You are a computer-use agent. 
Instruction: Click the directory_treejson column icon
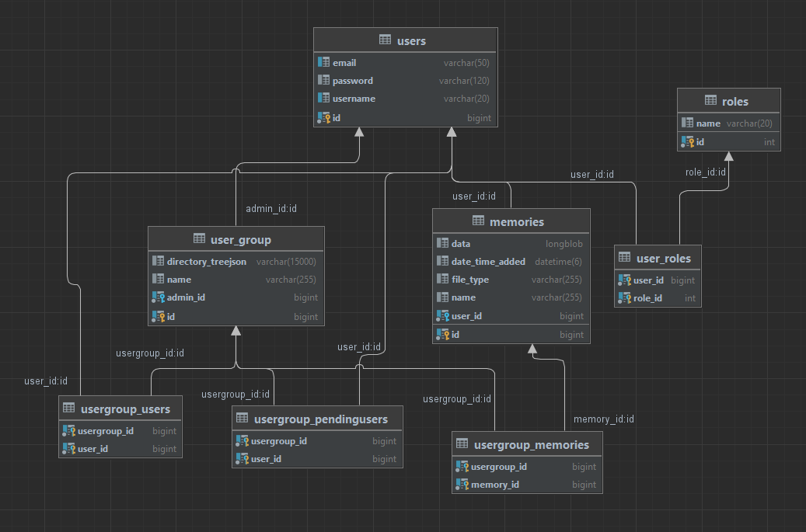click(158, 261)
